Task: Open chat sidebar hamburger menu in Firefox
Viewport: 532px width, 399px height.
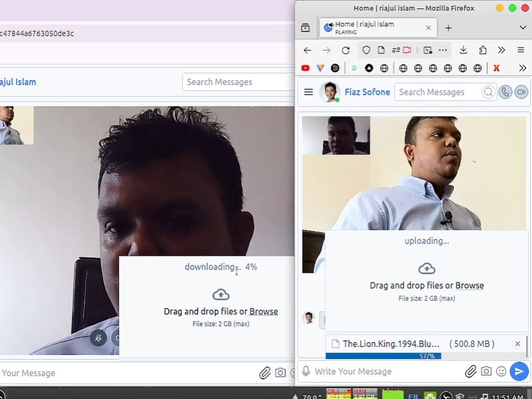Action: (x=309, y=92)
